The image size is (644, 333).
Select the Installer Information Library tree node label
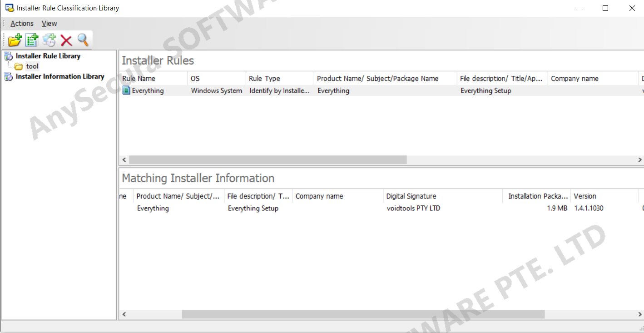(60, 76)
